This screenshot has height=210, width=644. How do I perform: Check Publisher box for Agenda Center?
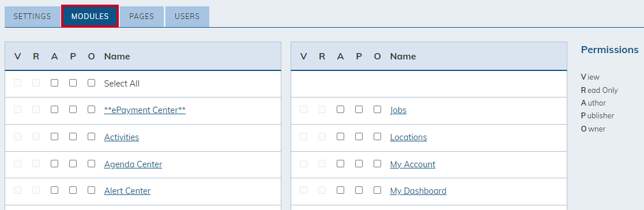pyautogui.click(x=73, y=164)
